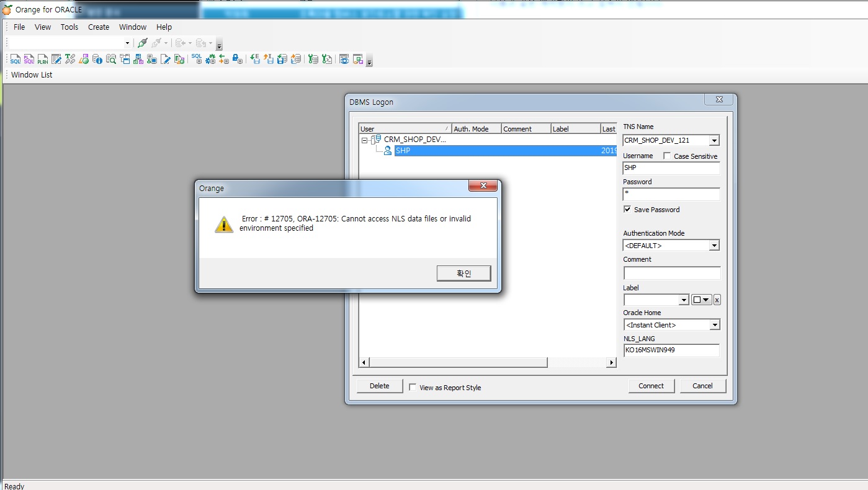Click the yellow warning icon in error dialog

click(x=224, y=224)
